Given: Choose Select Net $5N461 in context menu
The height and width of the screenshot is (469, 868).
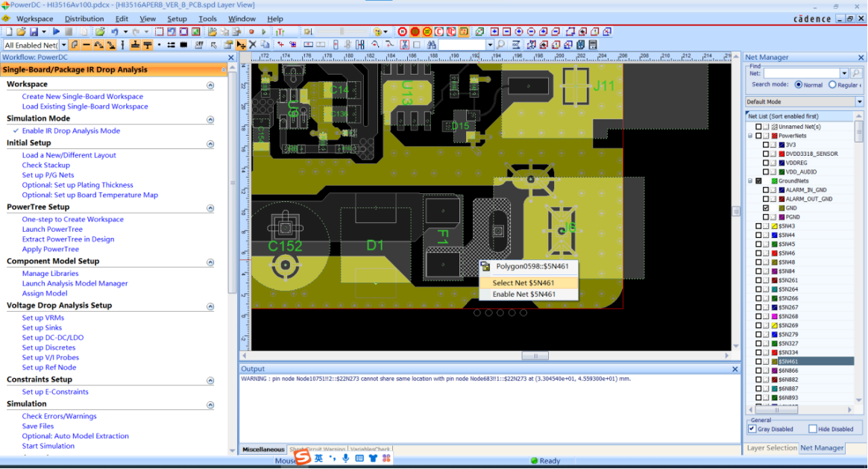Looking at the screenshot, I should (528, 283).
